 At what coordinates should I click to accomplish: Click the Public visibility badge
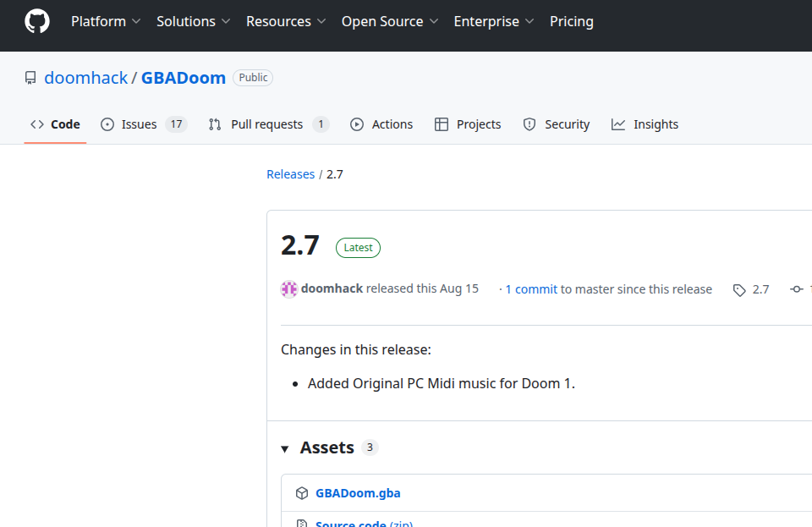253,78
